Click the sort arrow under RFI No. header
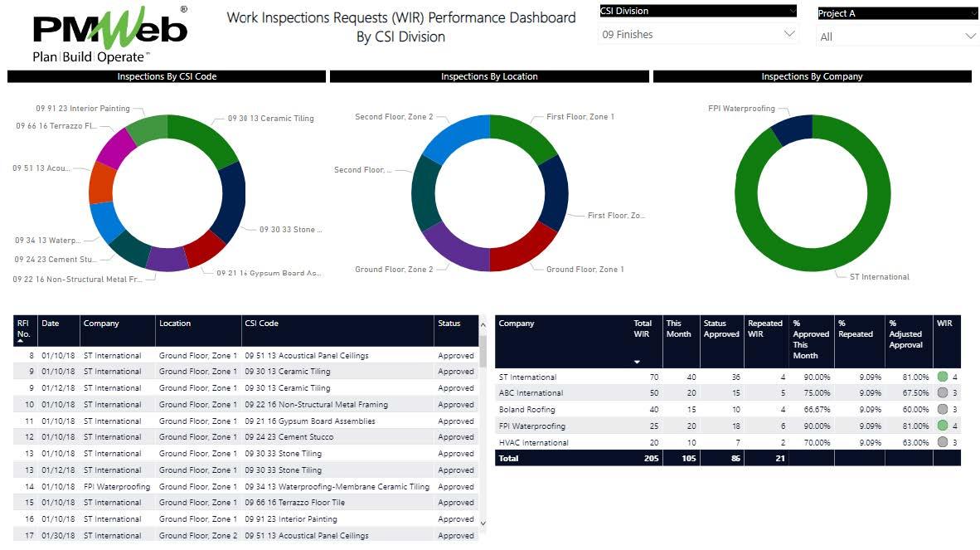 click(20, 341)
